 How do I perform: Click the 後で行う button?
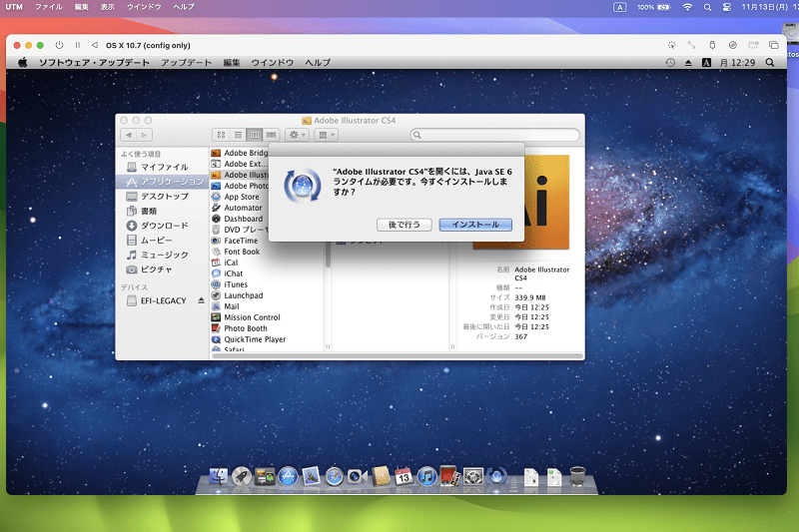[404, 225]
